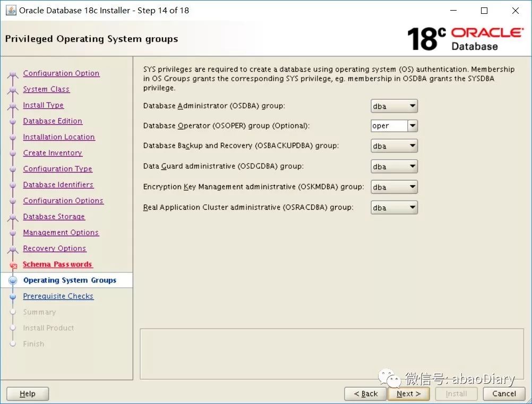Select the Operating System Groups step
This screenshot has width=532, height=404.
(x=70, y=280)
